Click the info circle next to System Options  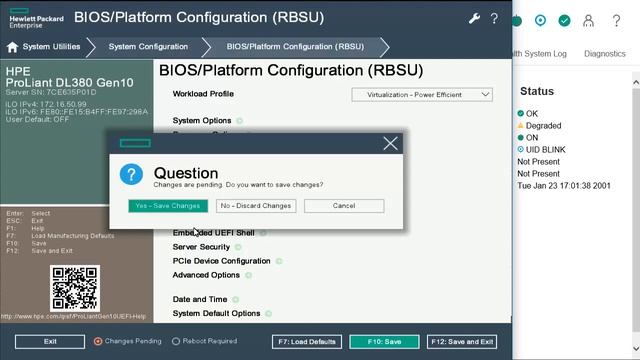coord(240,121)
